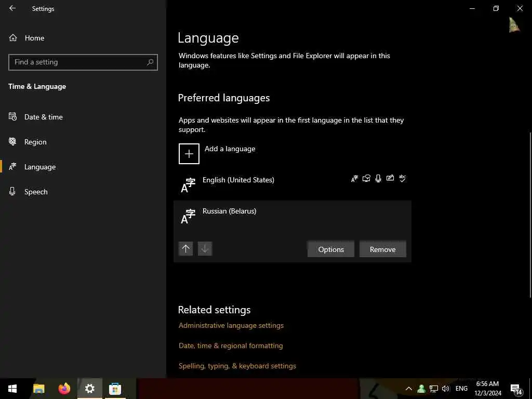Click the Date & time calendar icon

click(12, 117)
